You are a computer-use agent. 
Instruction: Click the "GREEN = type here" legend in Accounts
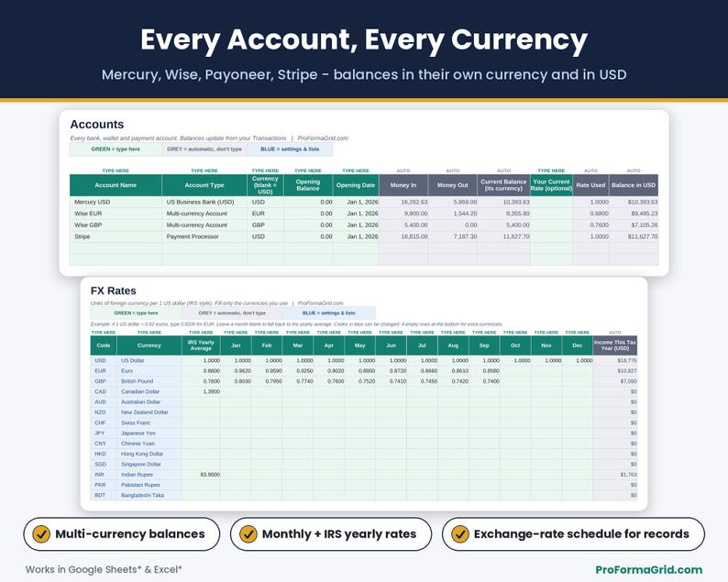(x=116, y=149)
